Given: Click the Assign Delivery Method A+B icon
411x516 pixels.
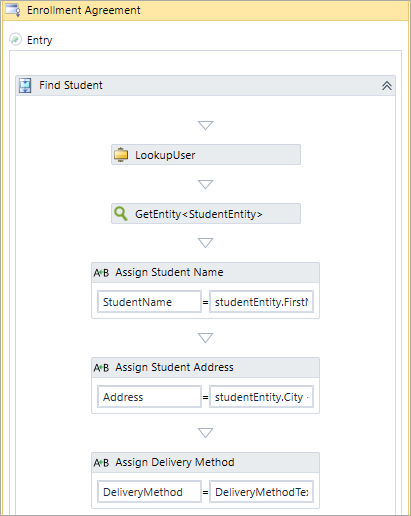Looking at the screenshot, I should (x=101, y=463).
